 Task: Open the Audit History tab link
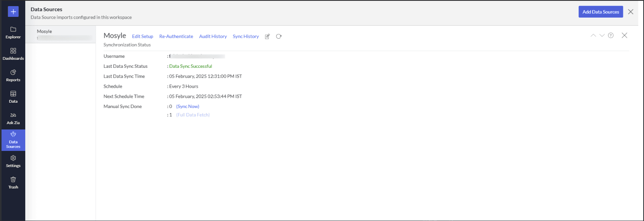pyautogui.click(x=213, y=36)
